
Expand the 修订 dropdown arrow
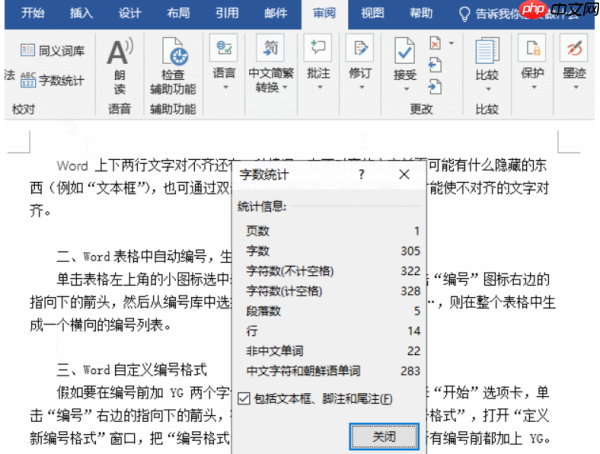pyautogui.click(x=361, y=87)
